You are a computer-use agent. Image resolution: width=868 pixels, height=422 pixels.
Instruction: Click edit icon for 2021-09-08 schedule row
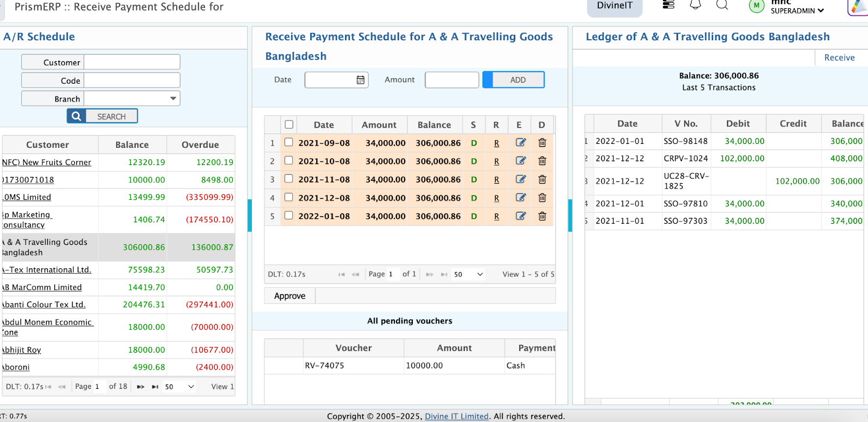(x=520, y=143)
